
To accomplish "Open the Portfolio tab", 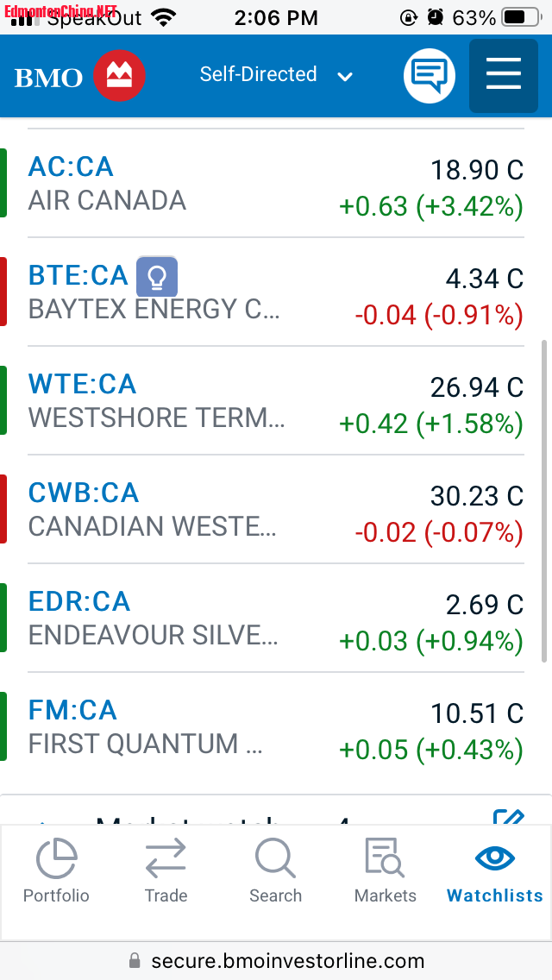I will click(x=56, y=872).
